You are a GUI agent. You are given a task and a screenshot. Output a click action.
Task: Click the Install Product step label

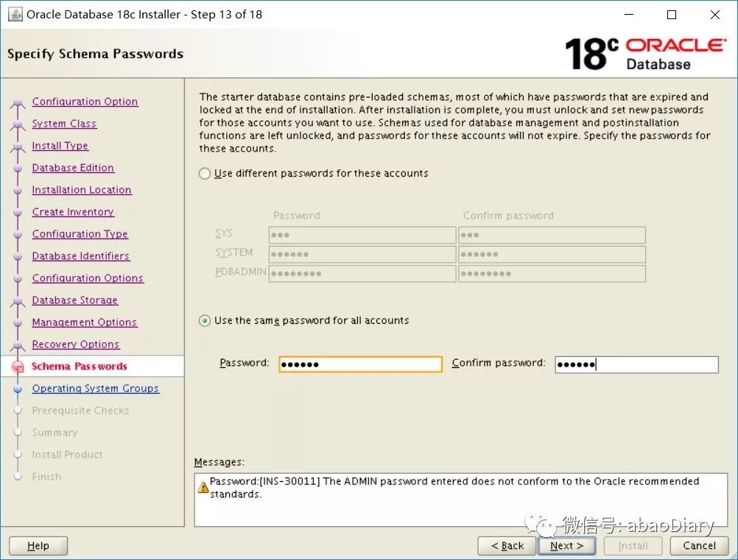(67, 456)
